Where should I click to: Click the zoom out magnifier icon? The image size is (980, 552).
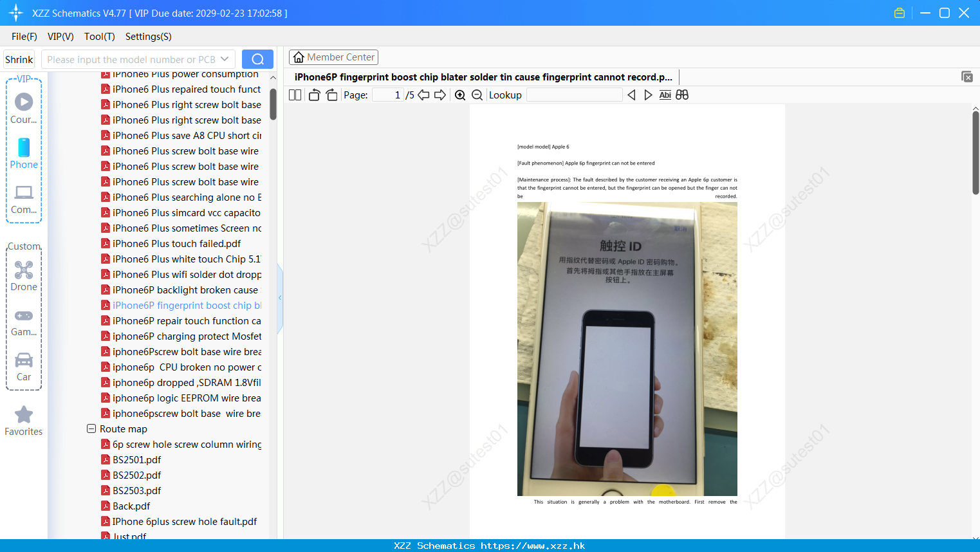(x=476, y=95)
